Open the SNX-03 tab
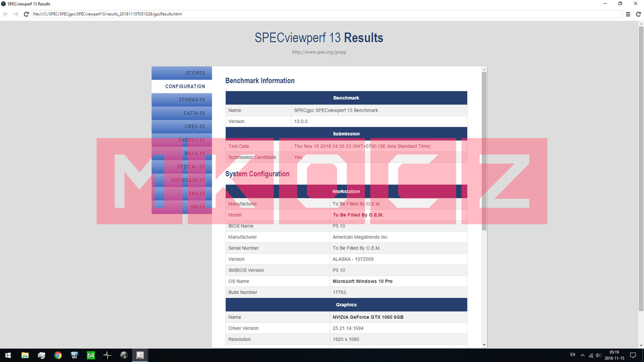The image size is (644, 362). 182,194
